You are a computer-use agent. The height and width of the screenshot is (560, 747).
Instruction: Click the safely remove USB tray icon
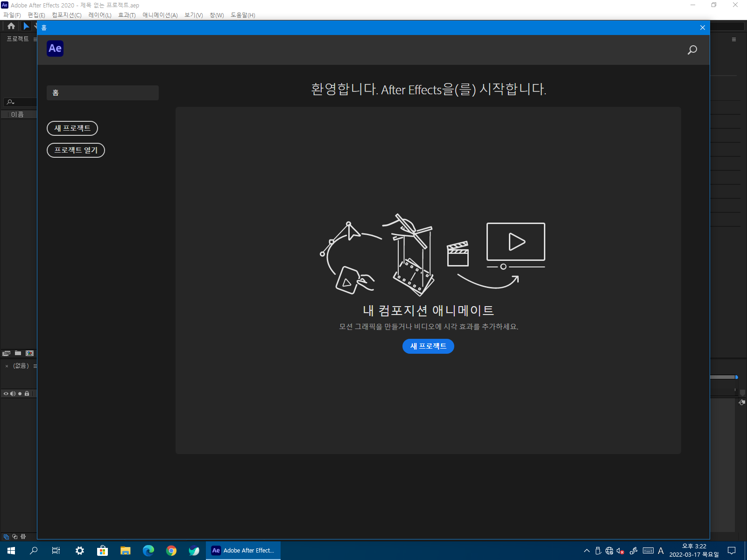tap(598, 551)
